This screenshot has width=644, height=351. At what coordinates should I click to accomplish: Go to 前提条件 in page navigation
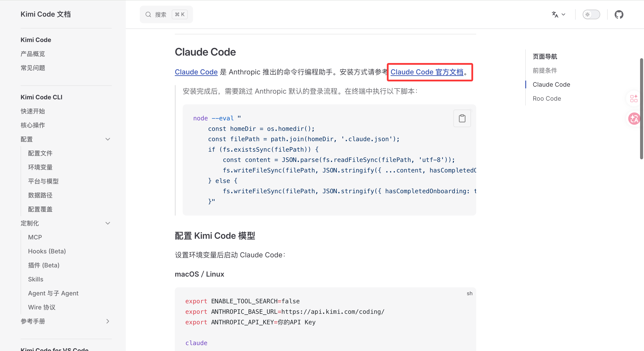click(545, 70)
